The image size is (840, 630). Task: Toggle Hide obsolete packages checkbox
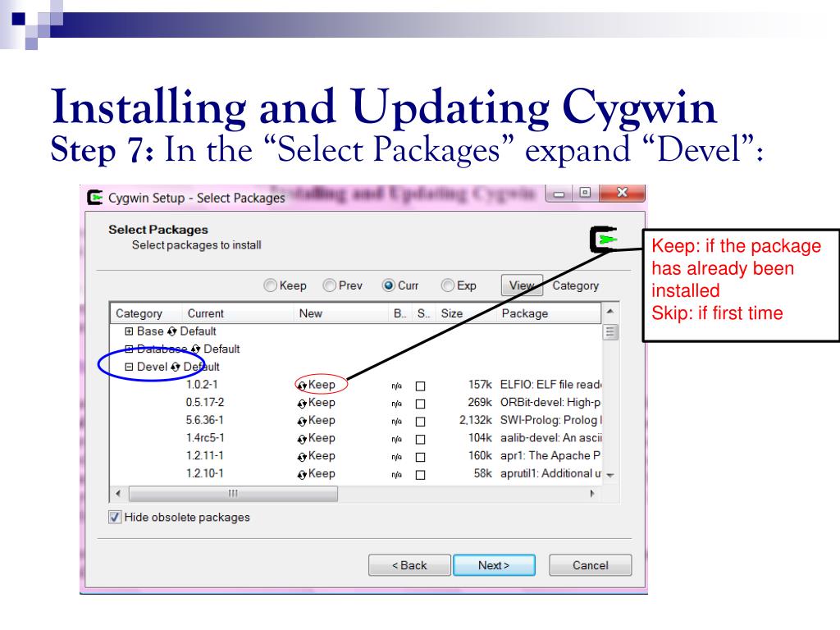[x=115, y=517]
